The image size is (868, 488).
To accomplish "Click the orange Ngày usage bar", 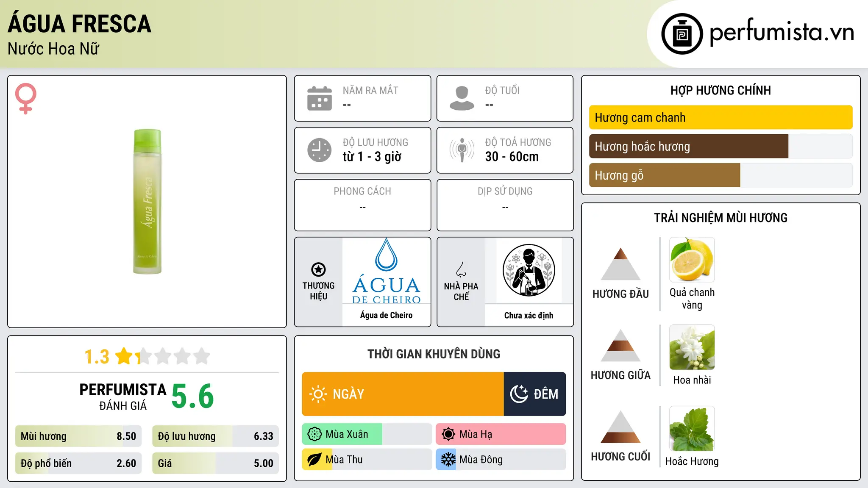I will click(x=403, y=394).
